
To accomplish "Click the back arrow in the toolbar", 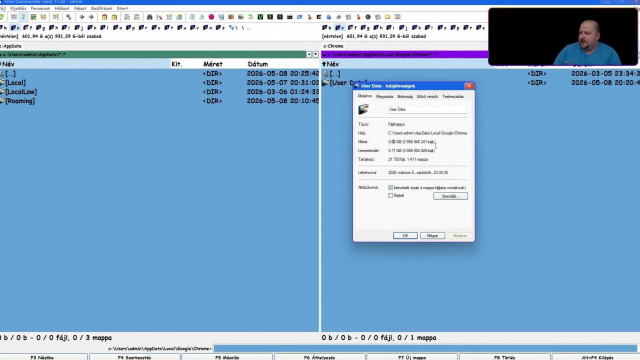I will pyautogui.click(x=82, y=17).
